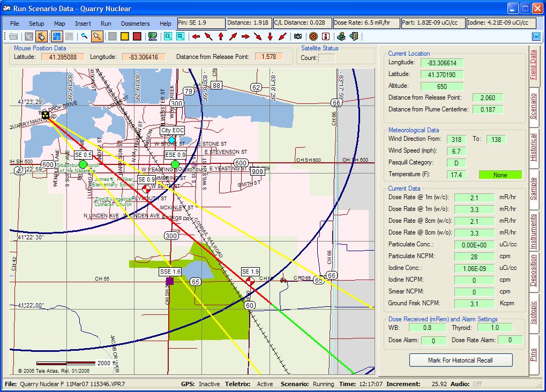
Task: Click the ESE 0.9 green circle marker
Action: (x=175, y=164)
